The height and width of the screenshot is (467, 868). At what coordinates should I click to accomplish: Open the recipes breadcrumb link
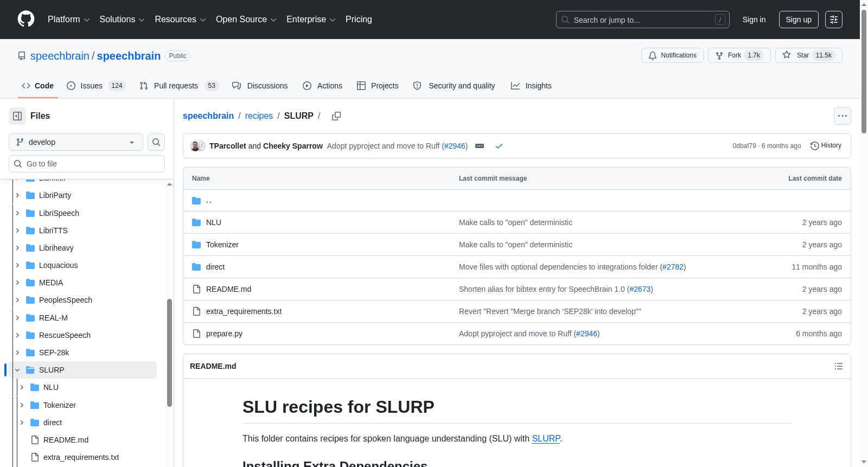click(259, 116)
